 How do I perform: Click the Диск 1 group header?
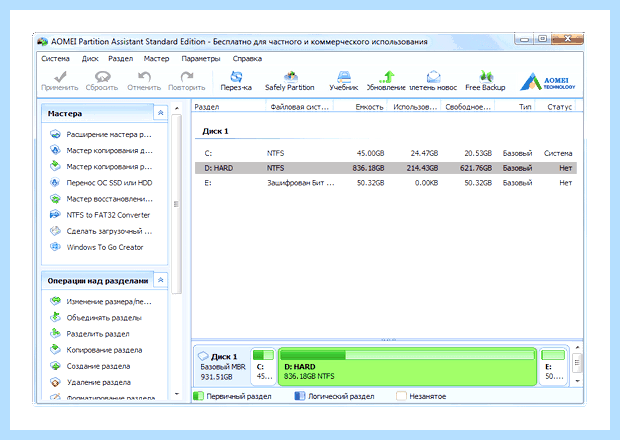click(215, 131)
